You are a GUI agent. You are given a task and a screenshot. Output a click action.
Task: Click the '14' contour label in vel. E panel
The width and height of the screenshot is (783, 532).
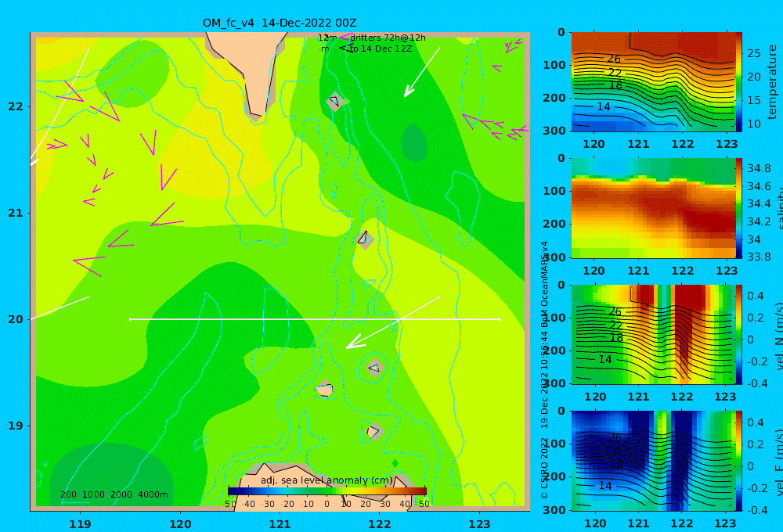coord(604,486)
